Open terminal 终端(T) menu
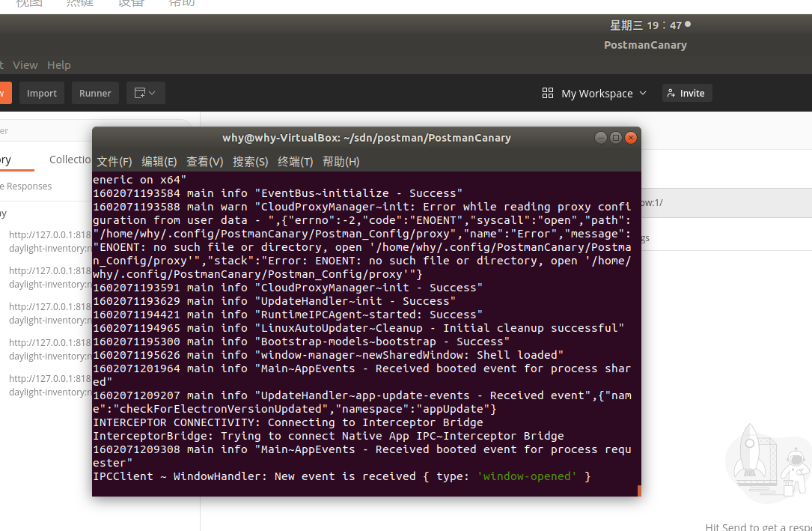Image resolution: width=812 pixels, height=531 pixels. tap(296, 162)
